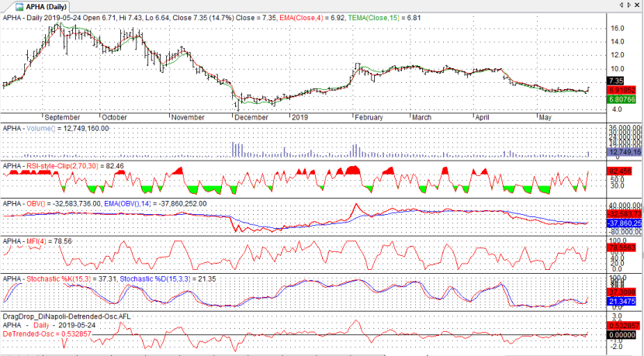Click the red -32,583,73 OBV value tag
The image size is (644, 356).
click(x=624, y=214)
